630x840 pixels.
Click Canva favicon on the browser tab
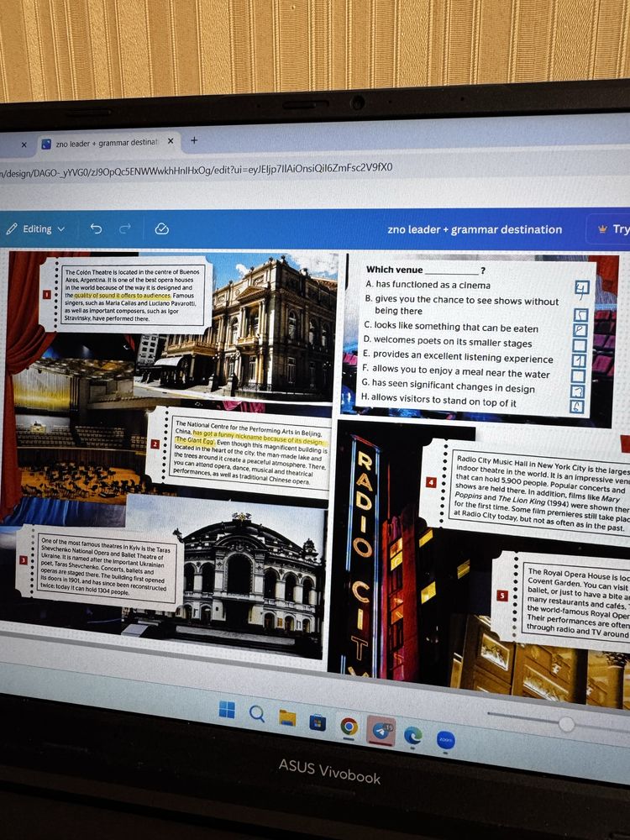point(46,144)
